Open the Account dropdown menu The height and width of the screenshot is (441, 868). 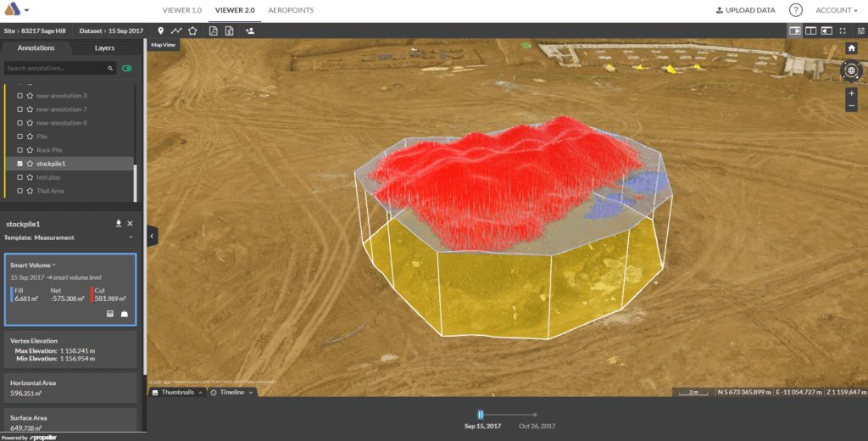[x=836, y=10]
